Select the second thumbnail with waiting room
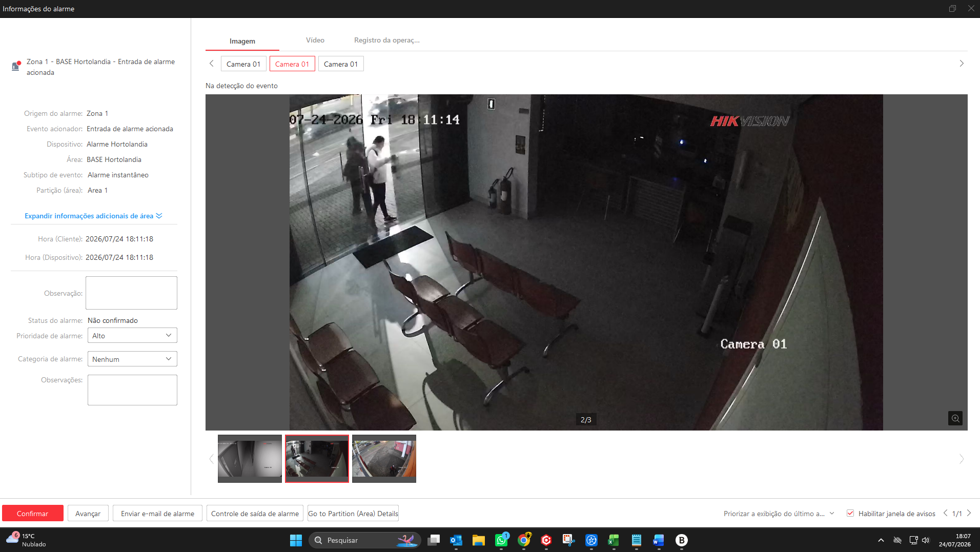Image resolution: width=980 pixels, height=552 pixels. 317,459
